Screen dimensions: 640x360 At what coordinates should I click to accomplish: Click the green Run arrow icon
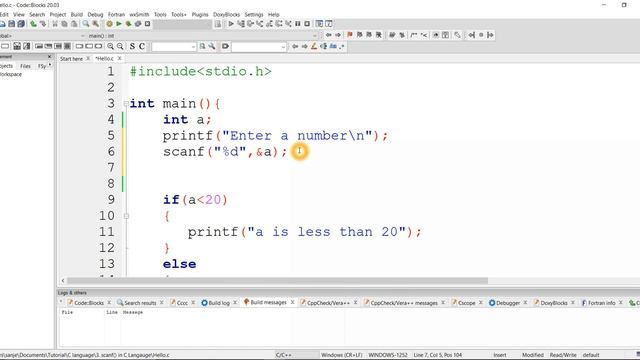(x=119, y=24)
